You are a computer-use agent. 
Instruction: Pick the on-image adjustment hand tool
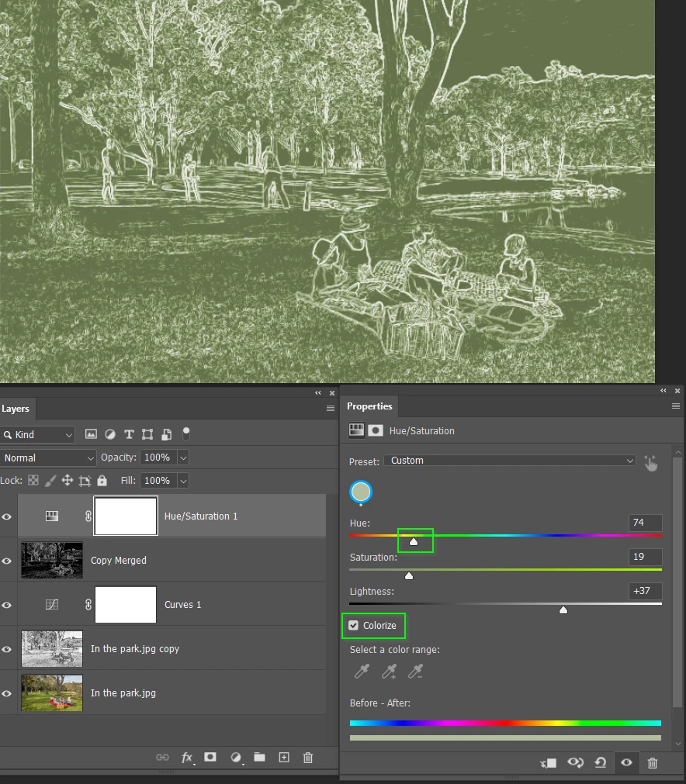tap(650, 464)
